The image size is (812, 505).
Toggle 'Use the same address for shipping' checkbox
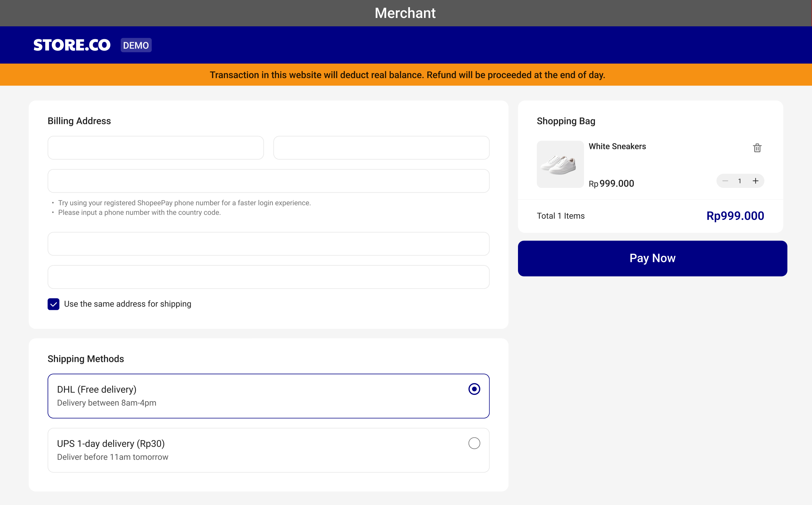54,304
